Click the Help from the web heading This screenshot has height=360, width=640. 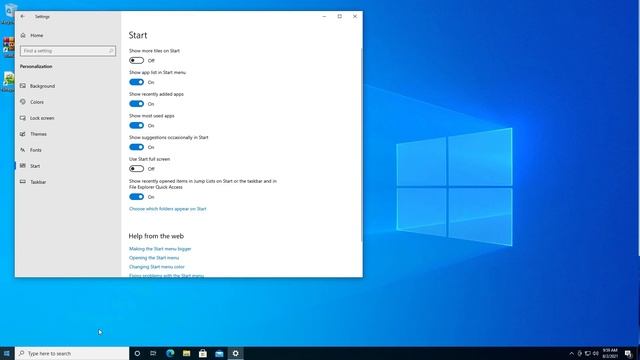click(156, 236)
